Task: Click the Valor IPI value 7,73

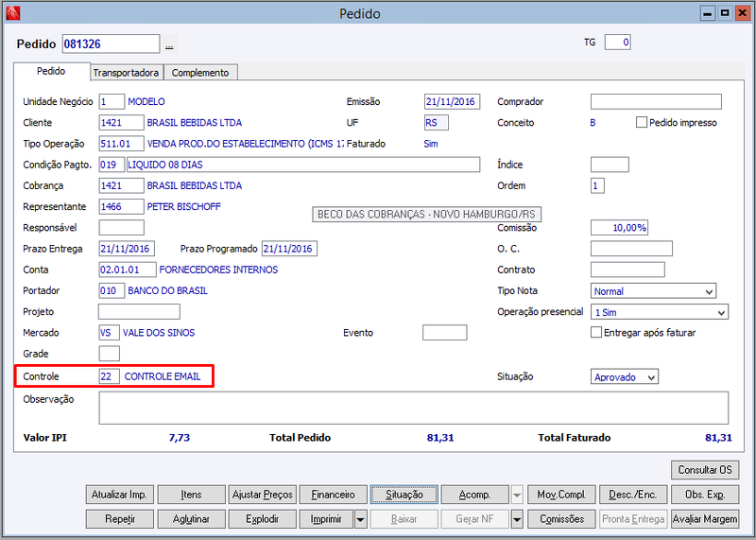Action: point(180,438)
